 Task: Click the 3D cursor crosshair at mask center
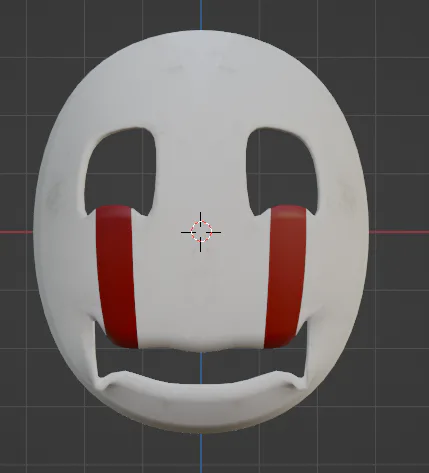tap(201, 232)
